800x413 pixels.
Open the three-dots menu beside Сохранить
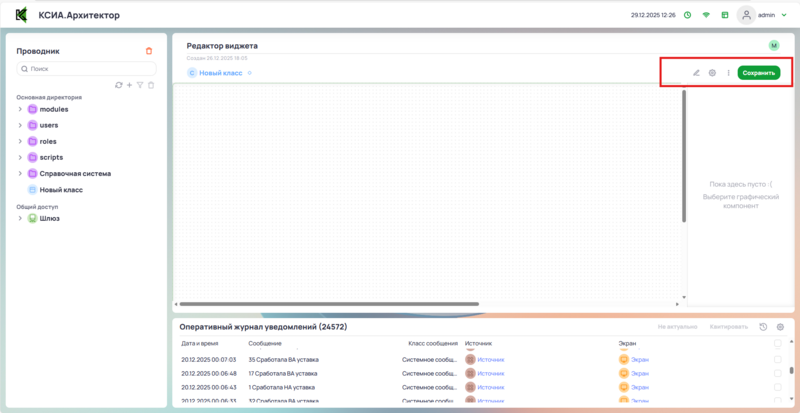(x=728, y=73)
